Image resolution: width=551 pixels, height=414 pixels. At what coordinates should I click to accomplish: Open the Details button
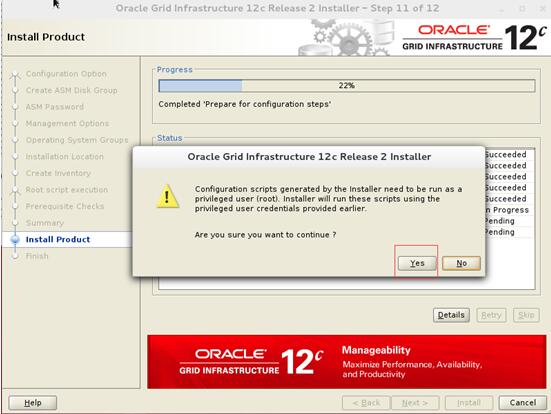point(451,315)
